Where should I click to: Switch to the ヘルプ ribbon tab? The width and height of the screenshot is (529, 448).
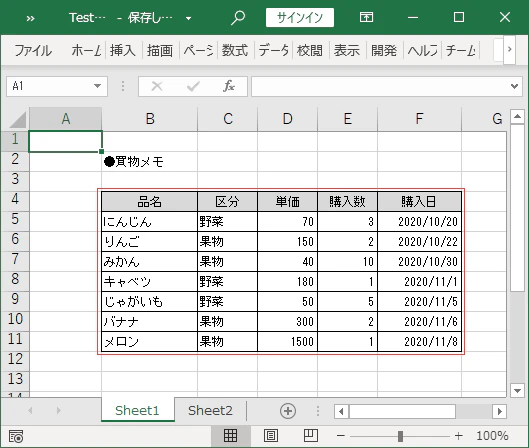422,51
